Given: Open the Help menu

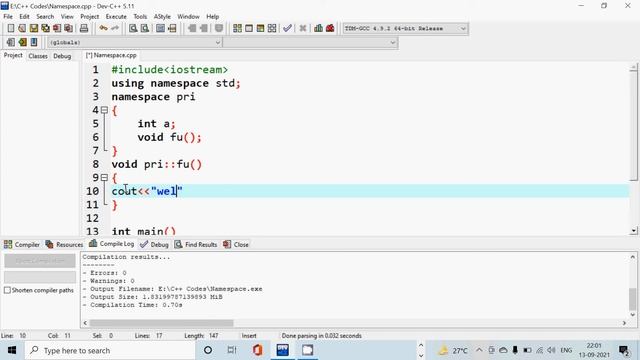Looking at the screenshot, I should (212, 17).
